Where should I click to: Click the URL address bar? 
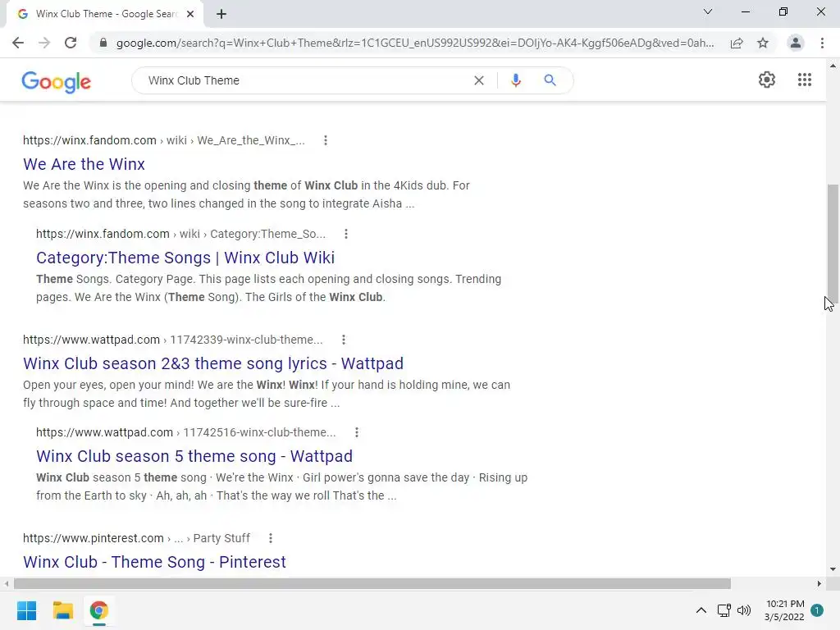(x=414, y=43)
